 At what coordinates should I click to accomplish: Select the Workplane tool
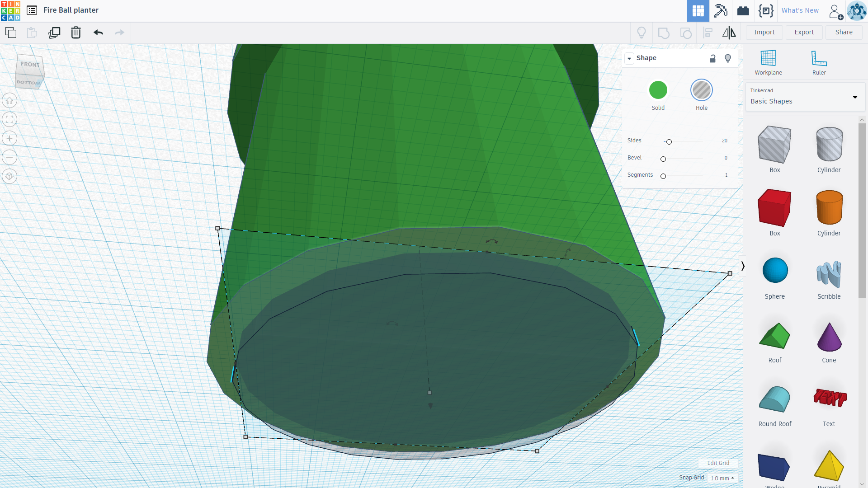[768, 63]
